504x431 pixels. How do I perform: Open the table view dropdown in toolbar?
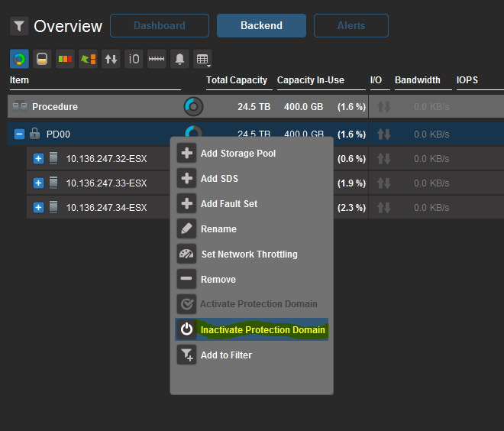[x=202, y=59]
